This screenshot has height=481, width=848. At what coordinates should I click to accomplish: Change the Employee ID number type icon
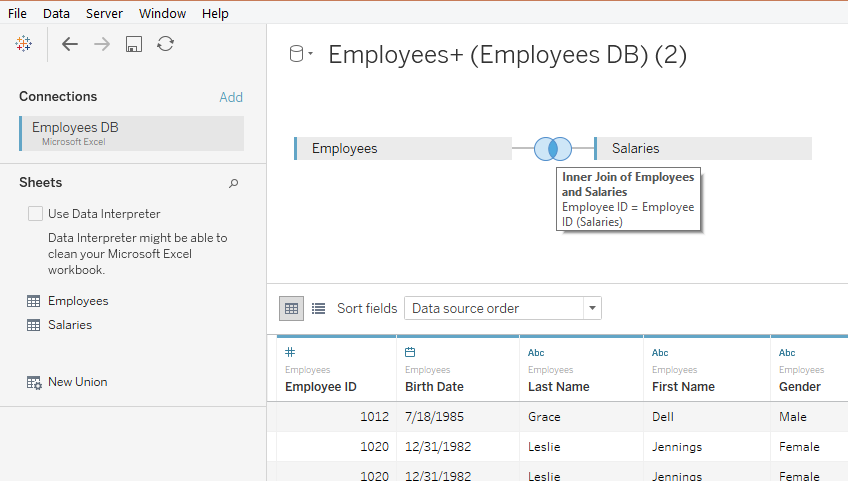[290, 352]
